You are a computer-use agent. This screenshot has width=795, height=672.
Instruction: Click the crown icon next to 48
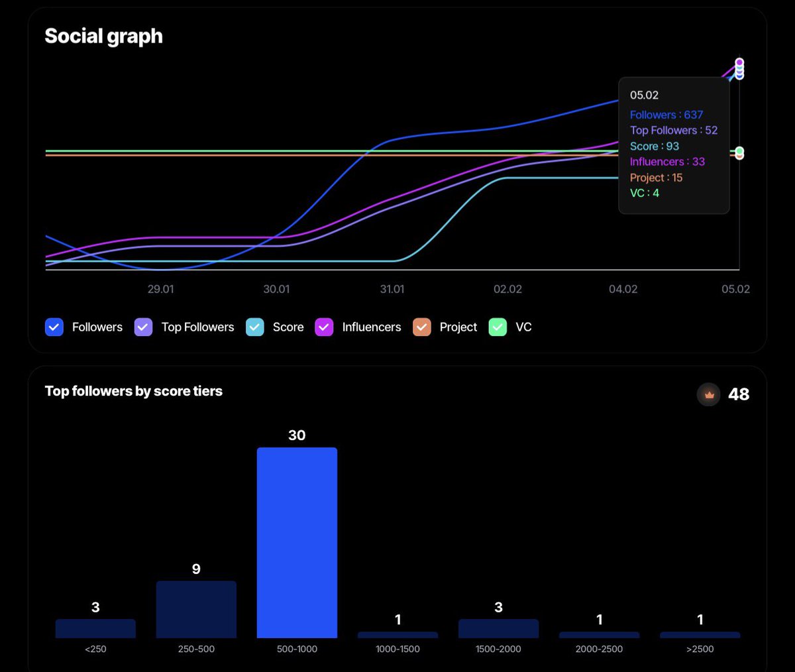pyautogui.click(x=709, y=394)
